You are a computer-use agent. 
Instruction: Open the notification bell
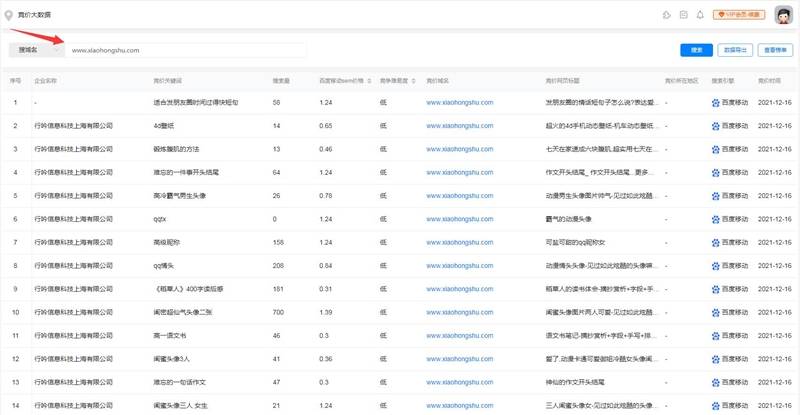pos(700,15)
